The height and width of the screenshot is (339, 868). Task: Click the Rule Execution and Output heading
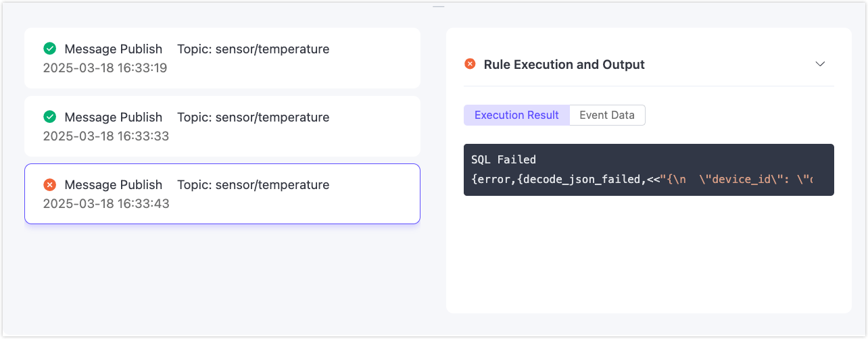pyautogui.click(x=564, y=64)
